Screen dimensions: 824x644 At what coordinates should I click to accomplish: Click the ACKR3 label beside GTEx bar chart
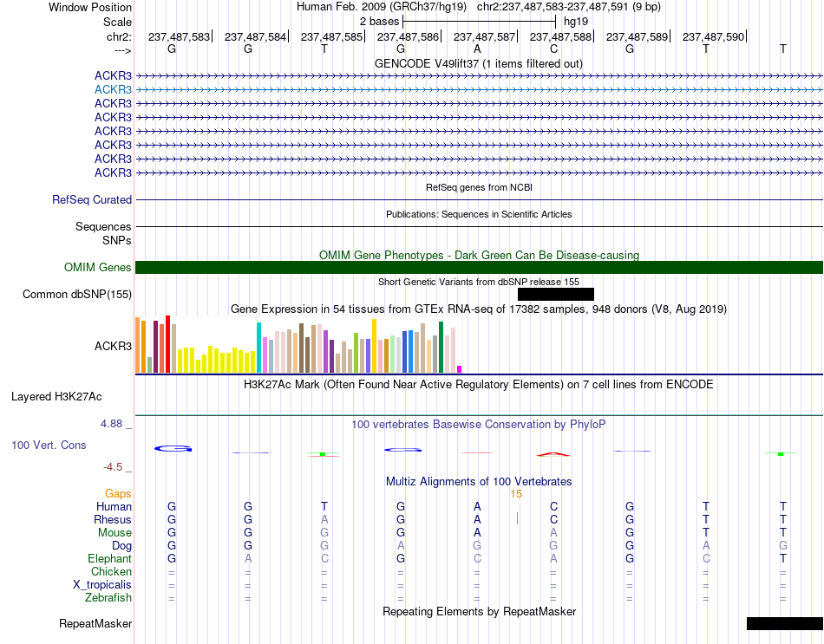[113, 346]
